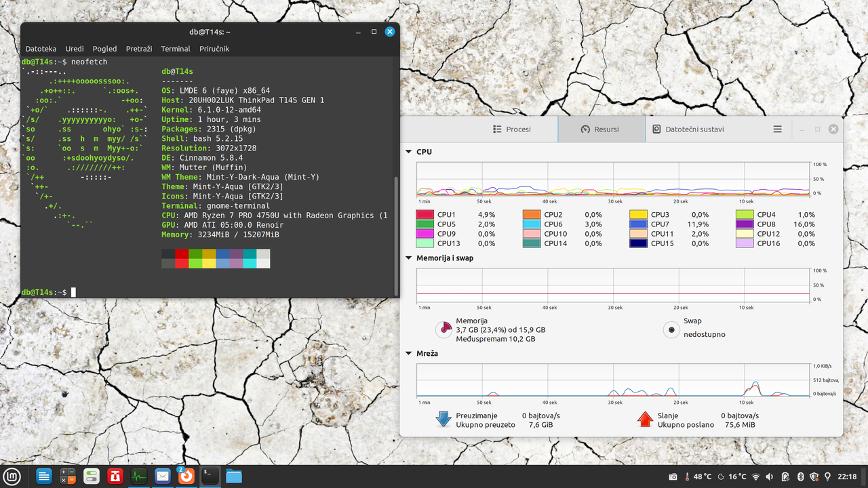Click the lightbulb tray icon
The width and height of the screenshot is (868, 488).
[x=828, y=476]
